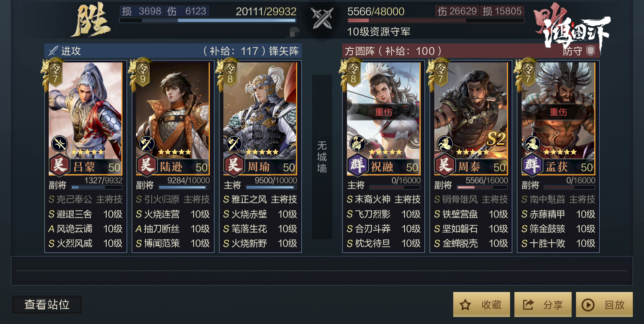Click the 锋矢阵 formation label
The width and height of the screenshot is (644, 324).
[x=284, y=51]
